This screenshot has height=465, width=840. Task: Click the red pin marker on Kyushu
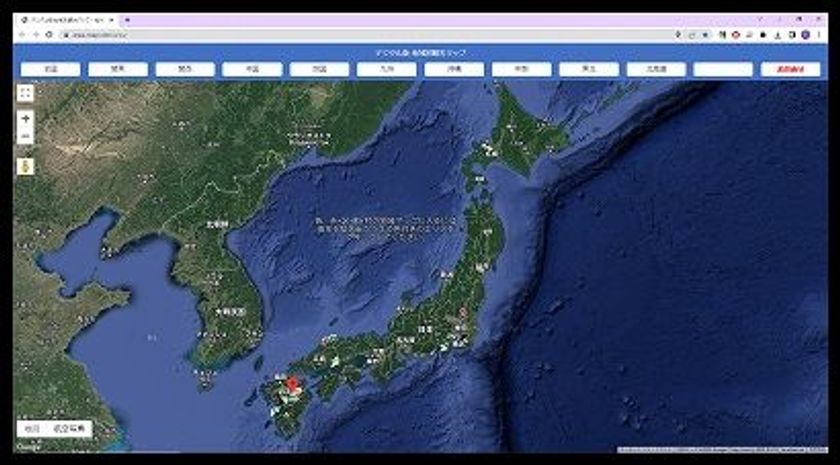pyautogui.click(x=292, y=384)
